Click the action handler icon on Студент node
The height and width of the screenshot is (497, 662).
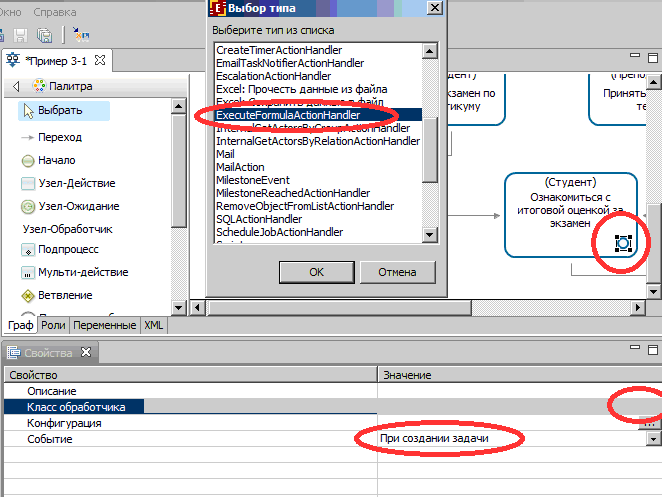click(x=623, y=242)
